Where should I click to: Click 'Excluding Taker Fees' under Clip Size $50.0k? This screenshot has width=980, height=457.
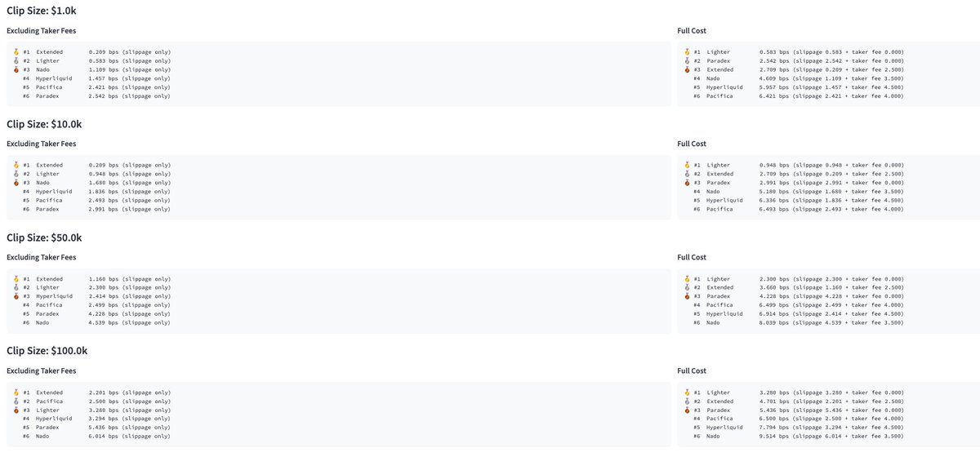tap(42, 258)
